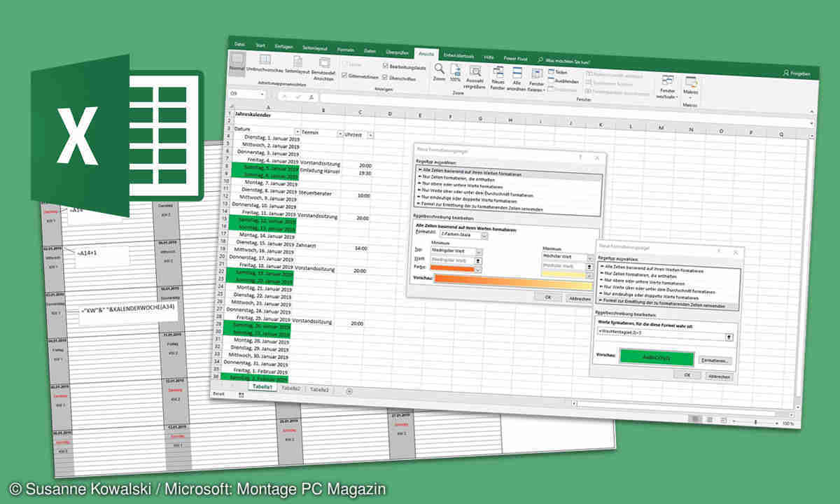Click the Minimum Farbe orange swatch

[x=453, y=268]
